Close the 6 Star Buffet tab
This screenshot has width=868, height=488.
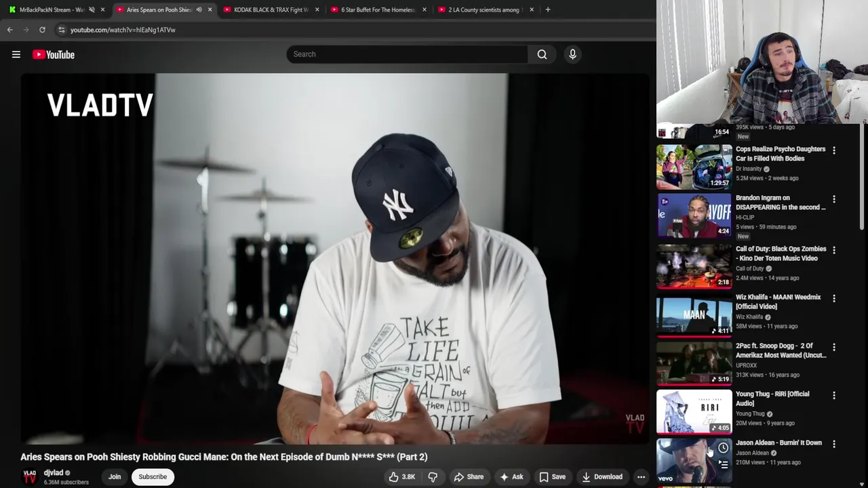(x=425, y=9)
